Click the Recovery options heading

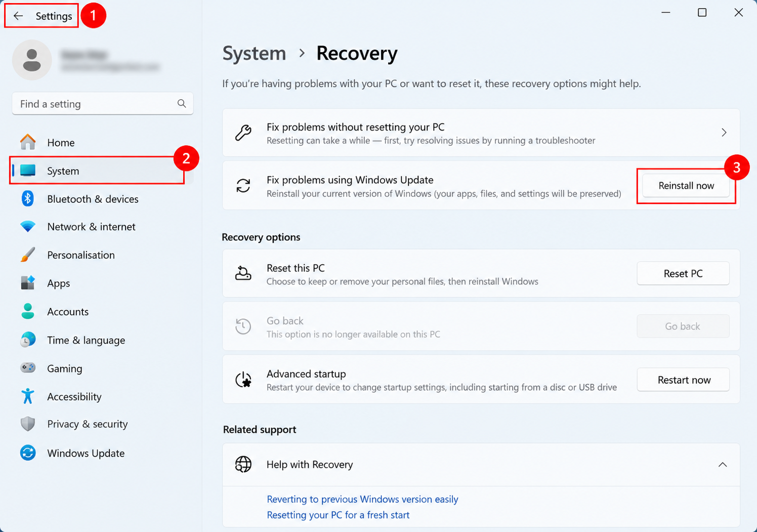[x=261, y=237]
